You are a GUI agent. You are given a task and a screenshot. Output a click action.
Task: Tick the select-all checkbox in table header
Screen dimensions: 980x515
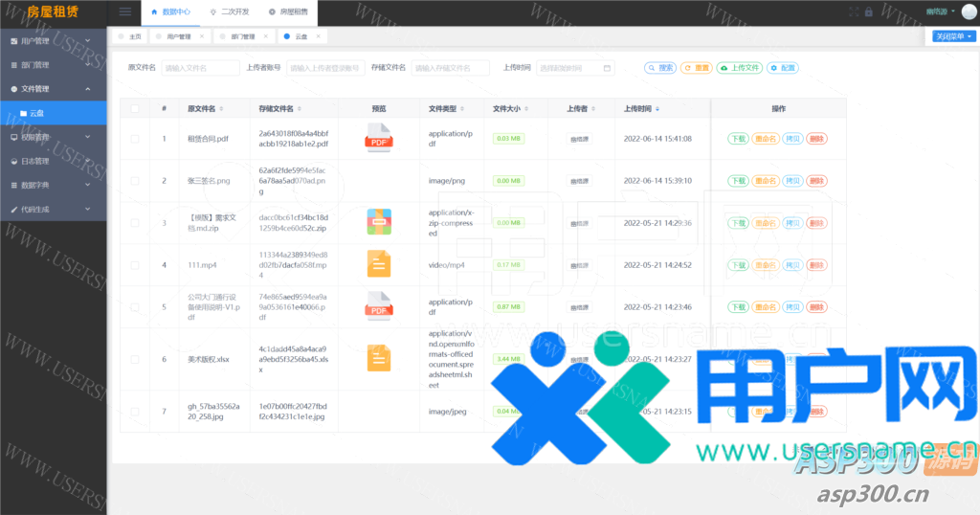pos(135,109)
